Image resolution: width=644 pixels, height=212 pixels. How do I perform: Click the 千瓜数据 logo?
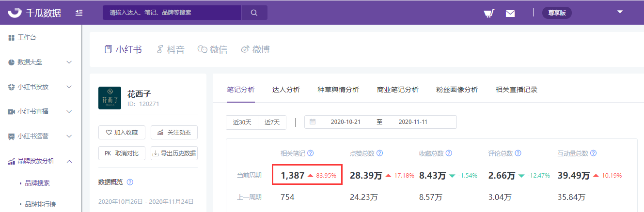click(34, 13)
